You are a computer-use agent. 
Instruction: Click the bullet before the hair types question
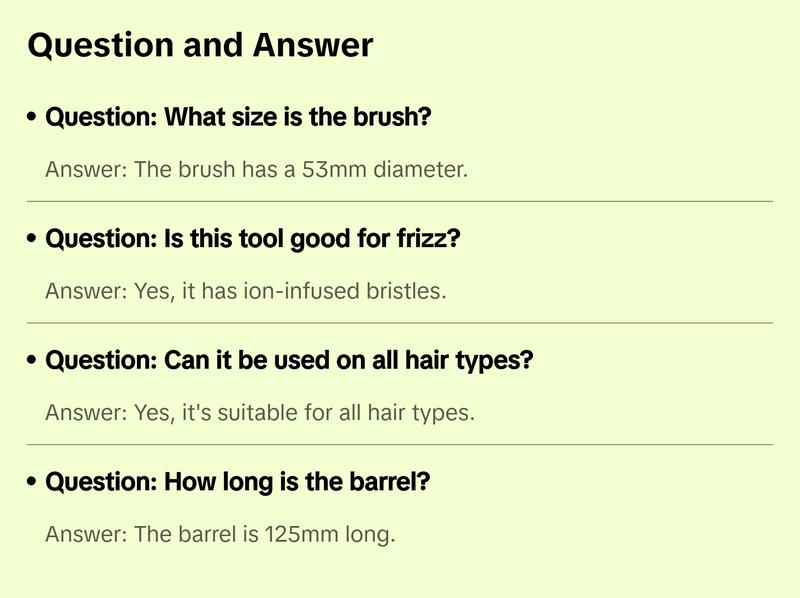click(x=33, y=361)
